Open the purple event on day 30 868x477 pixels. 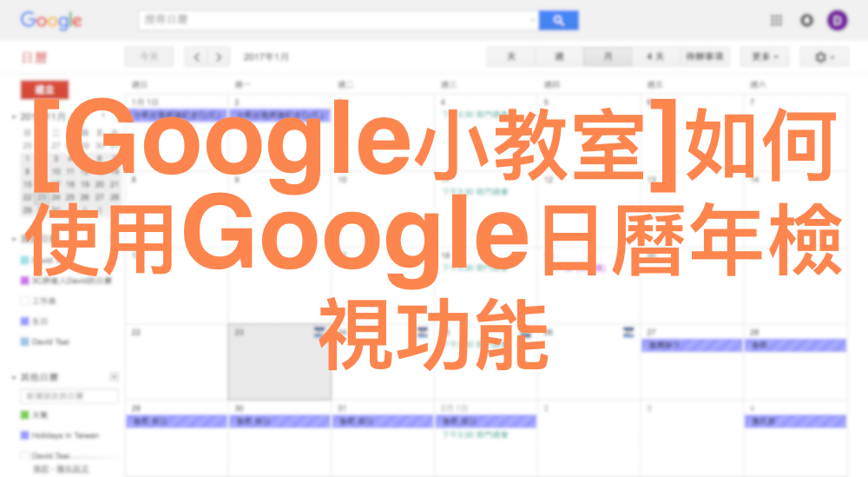pyautogui.click(x=279, y=421)
